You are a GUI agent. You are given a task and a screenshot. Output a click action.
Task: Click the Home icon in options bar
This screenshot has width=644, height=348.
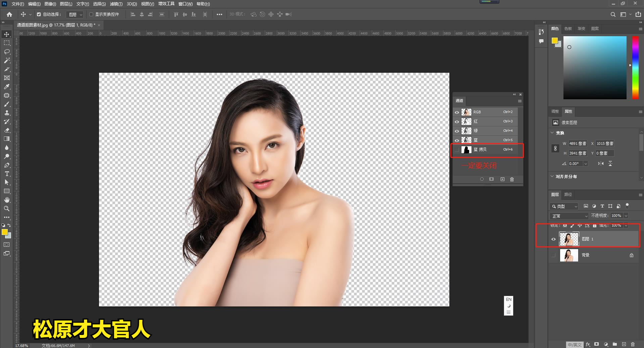(9, 14)
